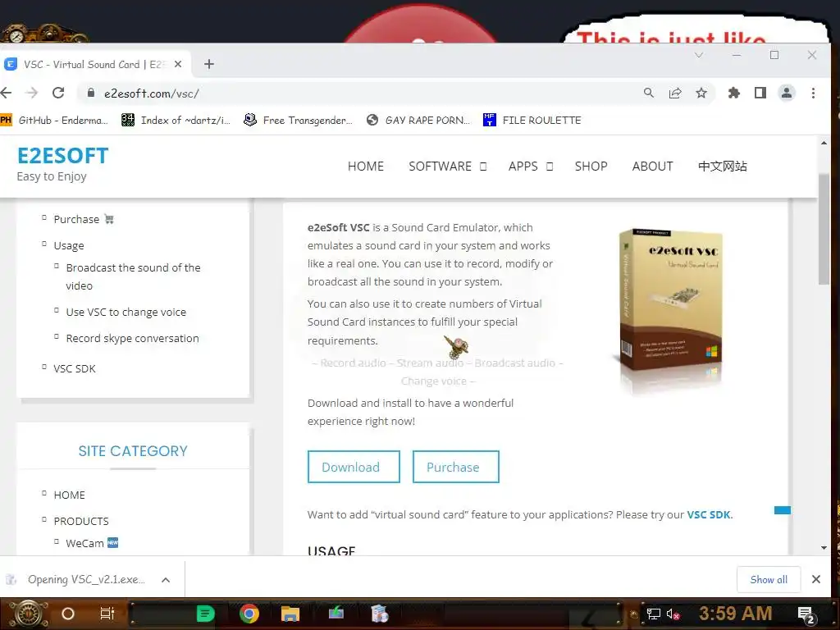Open PRODUCTS under Site Category

81,521
